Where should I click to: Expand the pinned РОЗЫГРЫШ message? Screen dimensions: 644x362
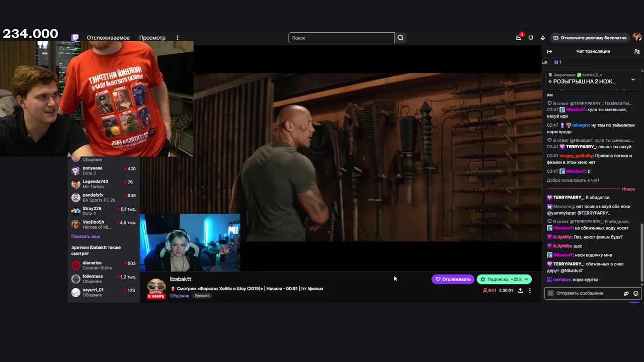[x=633, y=79]
